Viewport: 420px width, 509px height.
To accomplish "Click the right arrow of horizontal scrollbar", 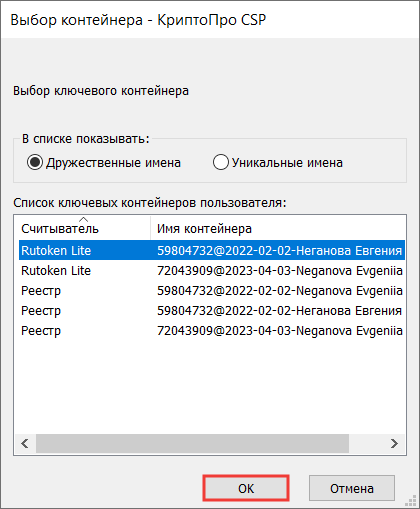I will coord(395,443).
